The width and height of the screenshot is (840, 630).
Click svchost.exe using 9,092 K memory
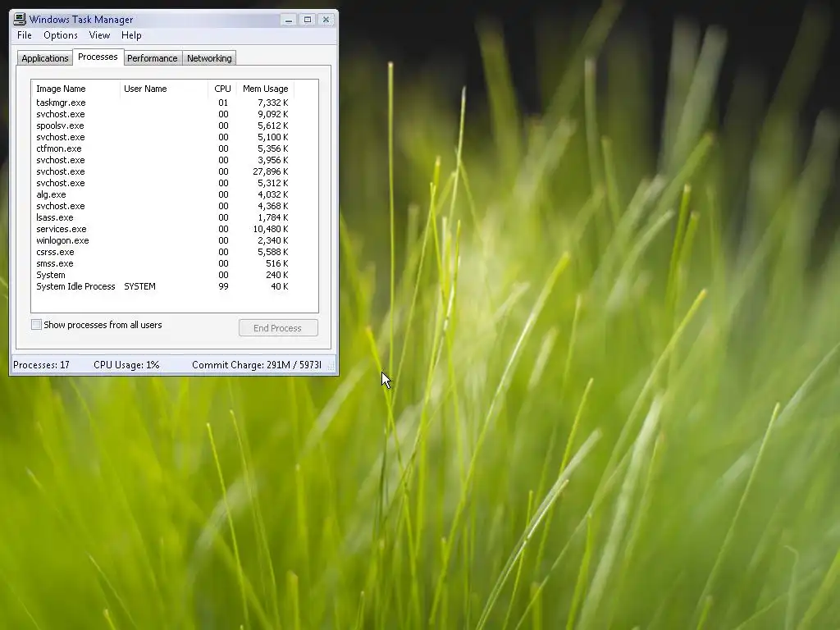coord(162,114)
